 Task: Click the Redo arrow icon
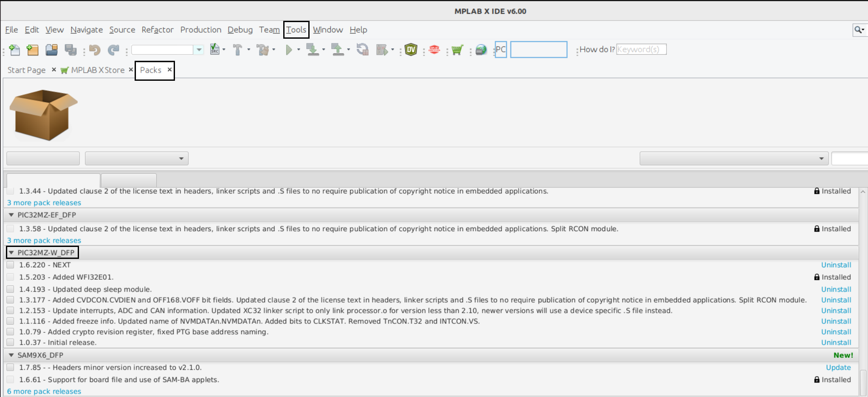[113, 50]
